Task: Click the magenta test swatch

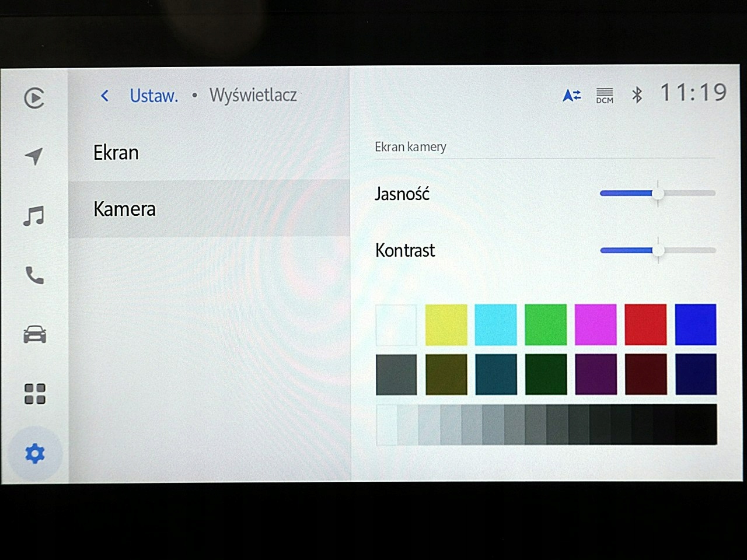Action: 595,324
